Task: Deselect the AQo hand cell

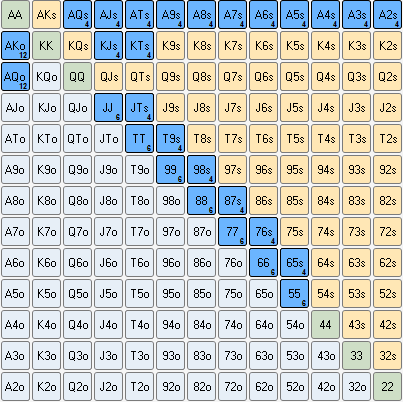Action: (x=15, y=77)
